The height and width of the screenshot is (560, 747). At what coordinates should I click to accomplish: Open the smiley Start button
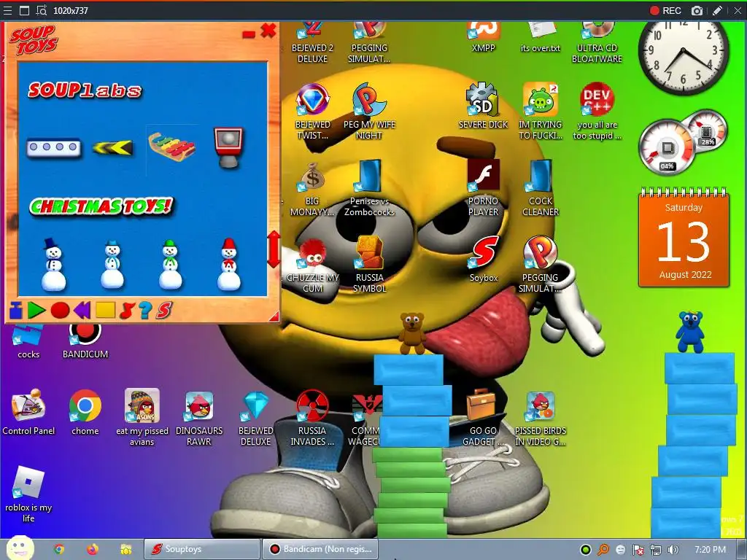20,548
